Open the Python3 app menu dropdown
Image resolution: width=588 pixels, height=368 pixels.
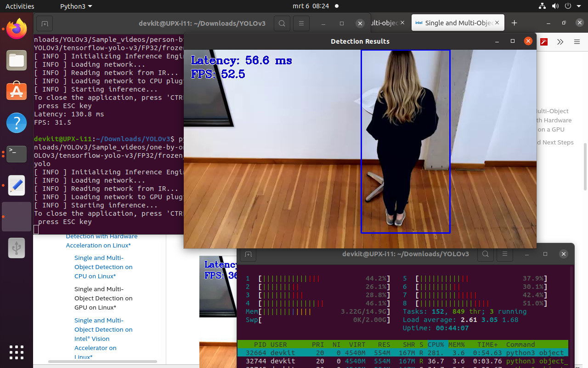click(x=76, y=6)
